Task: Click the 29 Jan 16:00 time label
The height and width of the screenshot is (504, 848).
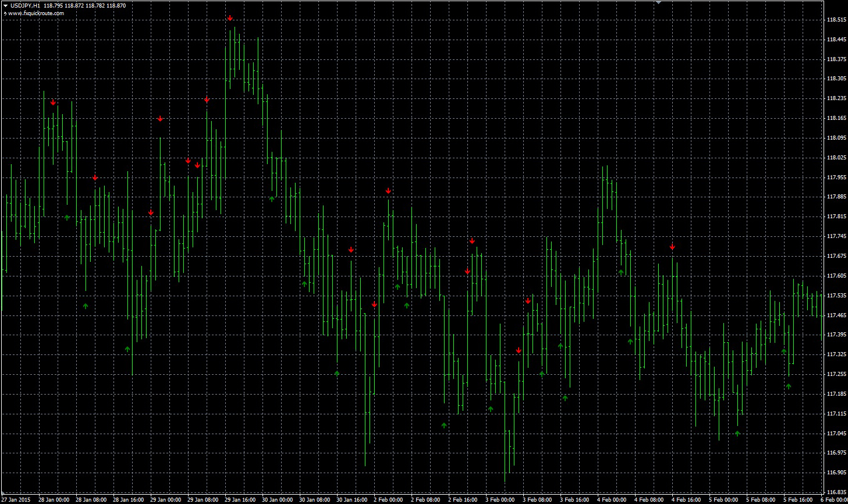Action: click(x=240, y=499)
